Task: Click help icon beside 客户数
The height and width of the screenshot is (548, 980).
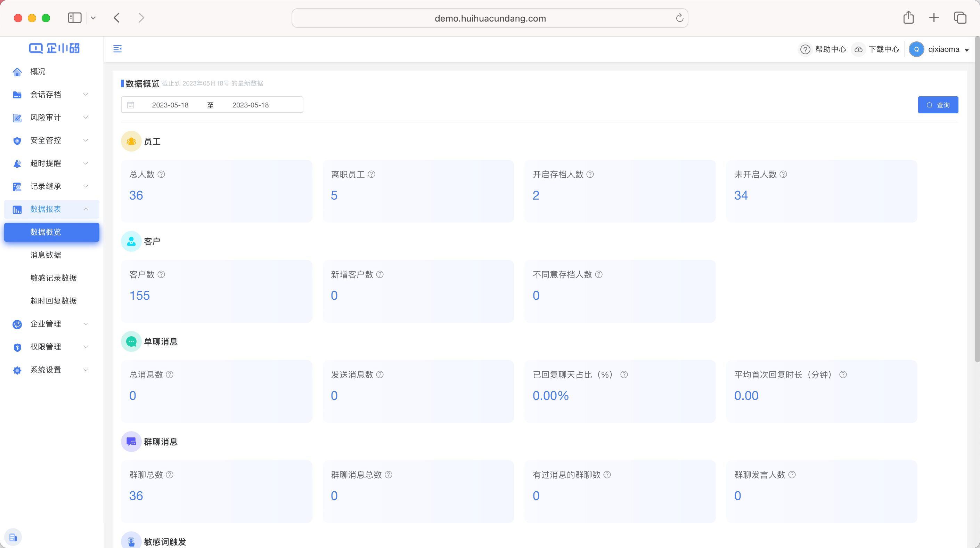Action: [161, 274]
